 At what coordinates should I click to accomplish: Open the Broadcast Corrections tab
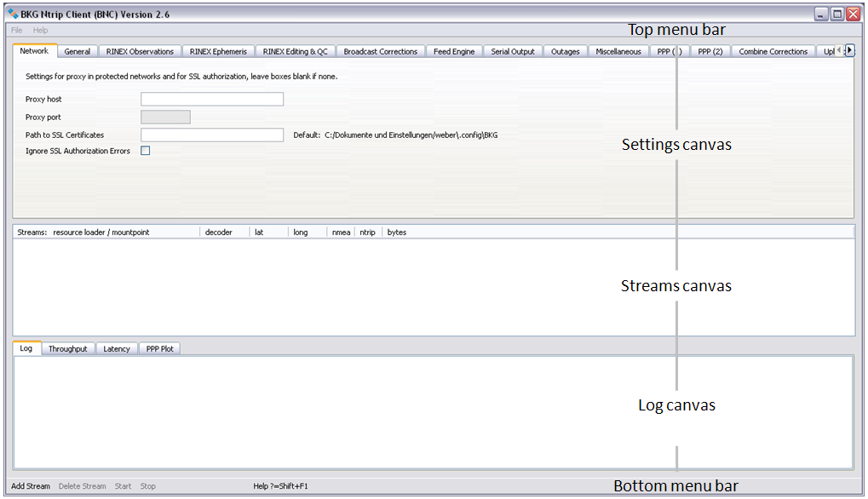click(381, 52)
